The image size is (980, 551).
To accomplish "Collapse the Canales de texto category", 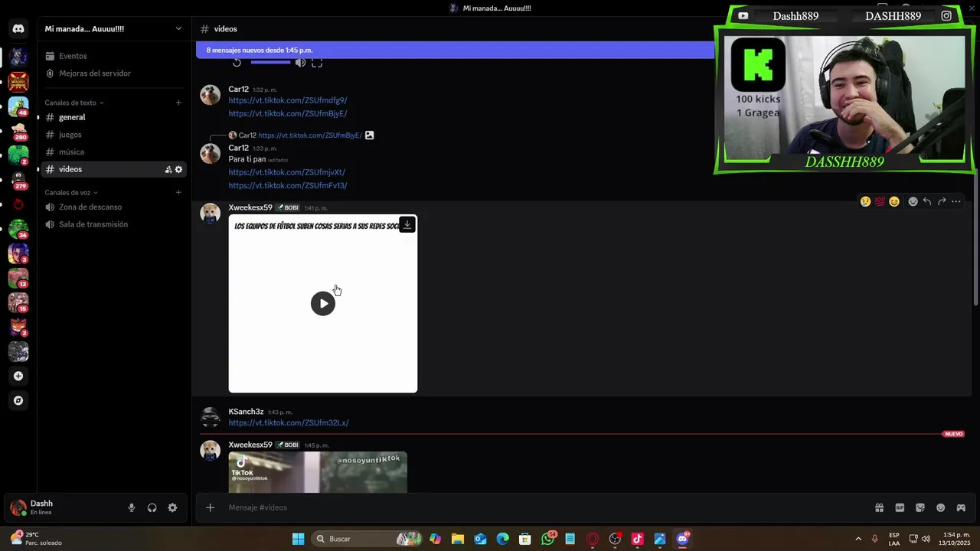I will click(x=73, y=103).
